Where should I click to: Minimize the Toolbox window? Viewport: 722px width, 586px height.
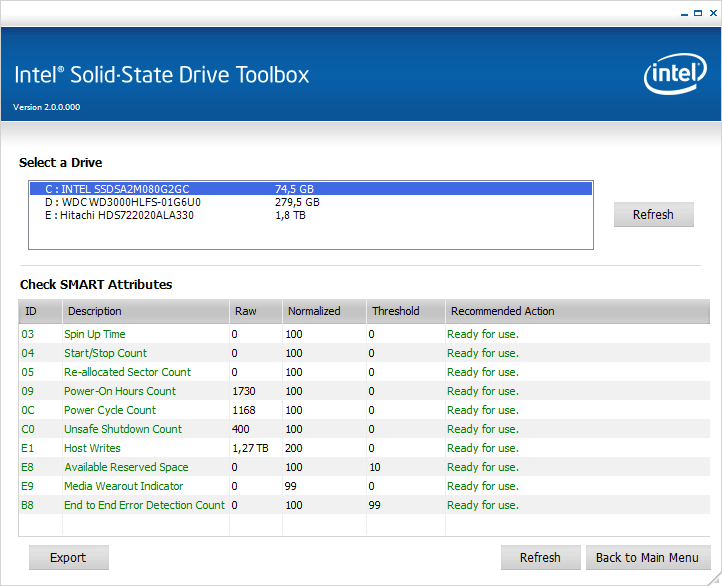tap(684, 14)
